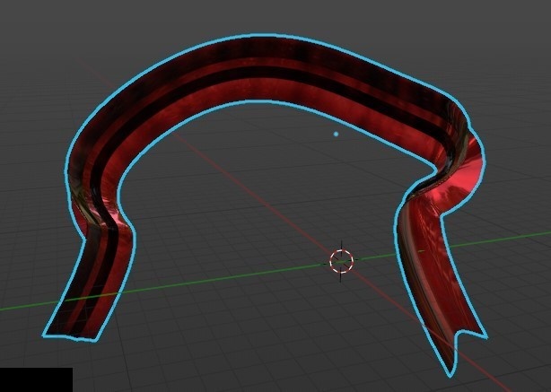The image size is (551, 392).
Task: Click the ribbon's blue origin point dot
Action: pyautogui.click(x=336, y=134)
